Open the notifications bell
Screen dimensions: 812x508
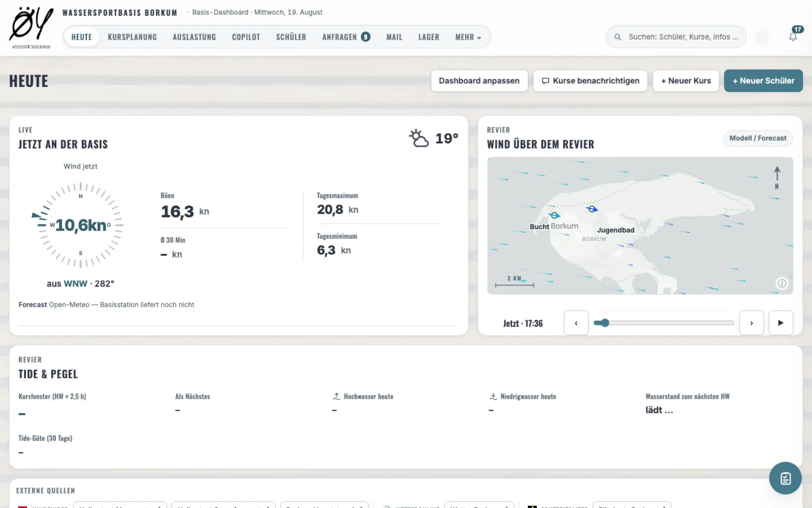tap(793, 37)
